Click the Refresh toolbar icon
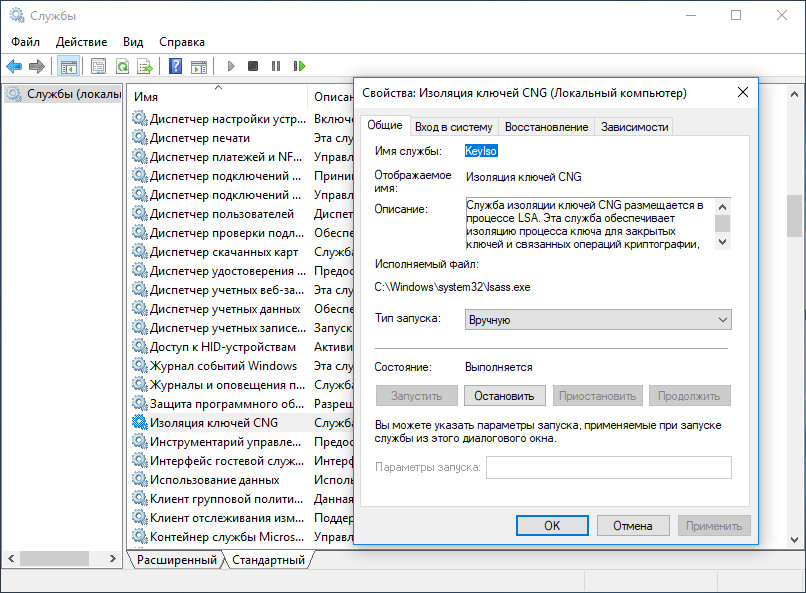The image size is (806, 593). pos(122,67)
